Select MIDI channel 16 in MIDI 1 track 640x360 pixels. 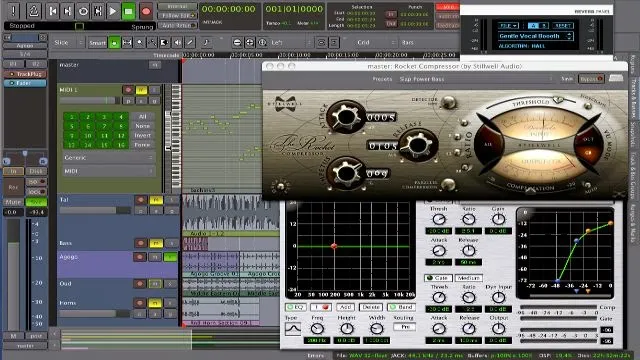[120, 145]
